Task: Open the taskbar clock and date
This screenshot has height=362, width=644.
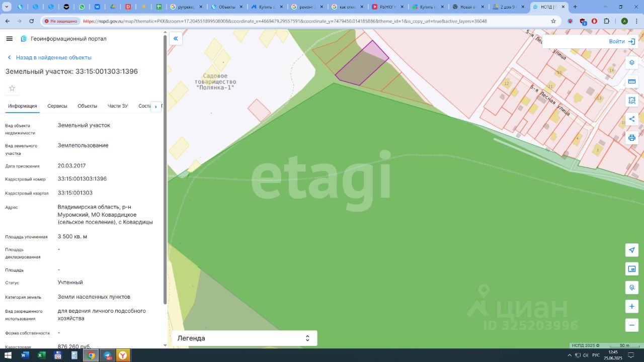Action: pyautogui.click(x=613, y=355)
